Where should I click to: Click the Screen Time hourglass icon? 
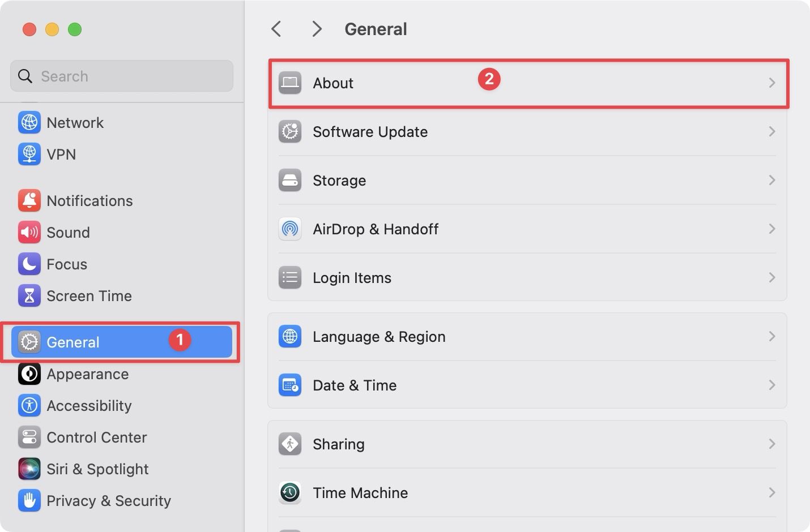(29, 295)
